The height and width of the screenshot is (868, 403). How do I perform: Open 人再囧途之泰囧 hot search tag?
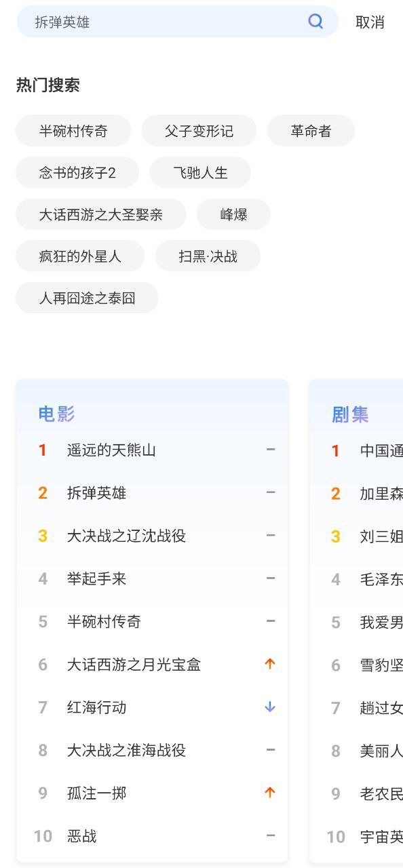[87, 298]
